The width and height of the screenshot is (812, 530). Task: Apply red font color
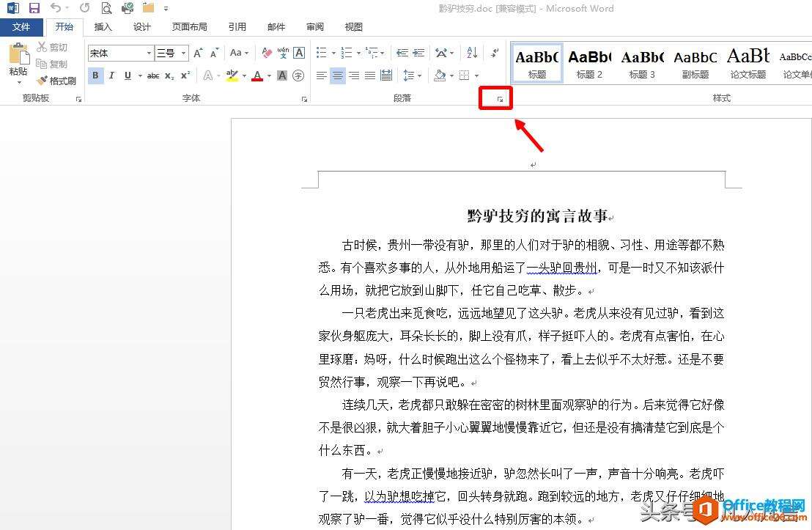pos(257,76)
